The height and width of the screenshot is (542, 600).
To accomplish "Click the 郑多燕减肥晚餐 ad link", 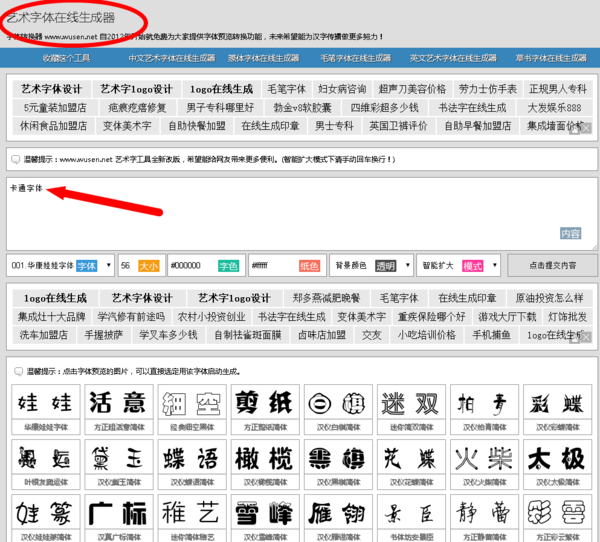I will pos(326,298).
